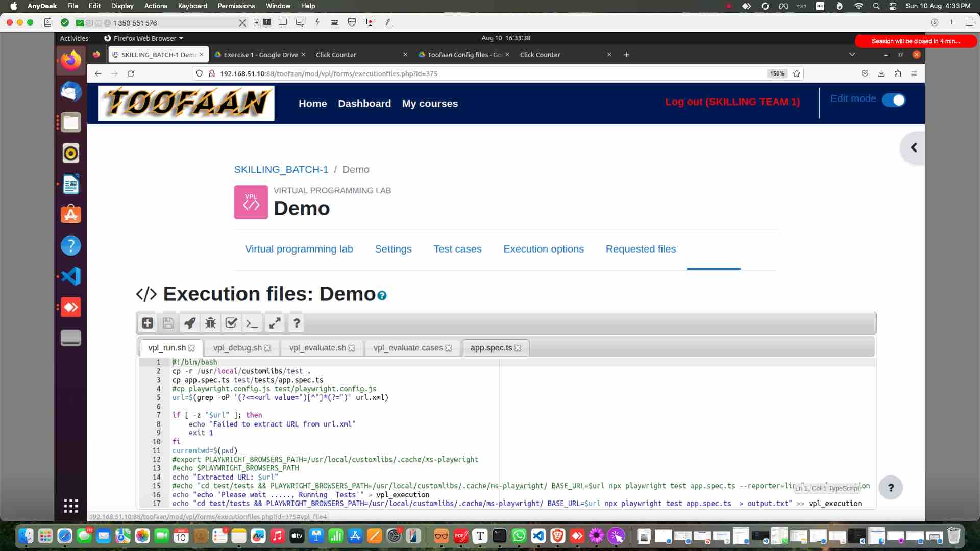This screenshot has height=551, width=980.
Task: Click the Firefox URL address field
Action: point(459,73)
